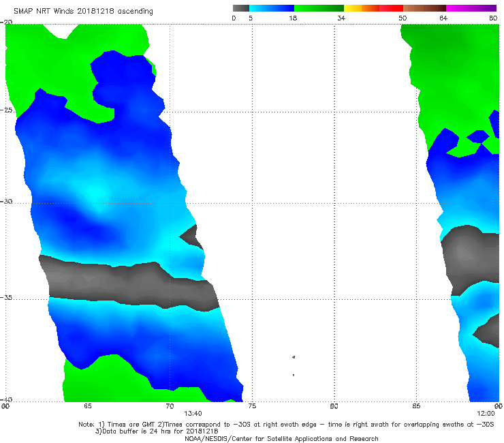Click the latitude label '-25'
The image size is (504, 443).
pos(7,110)
